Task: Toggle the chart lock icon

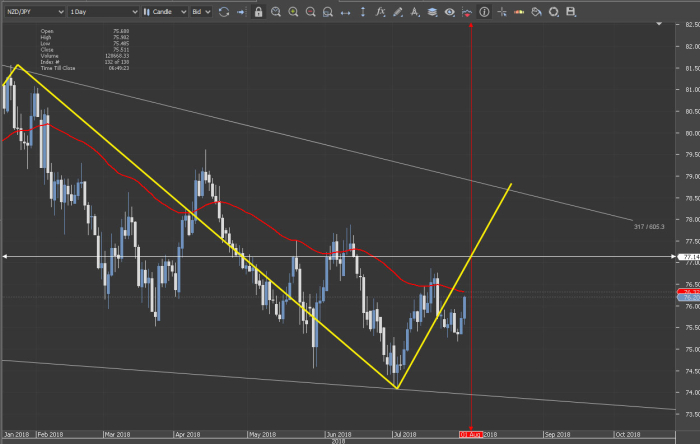Action: [x=258, y=12]
